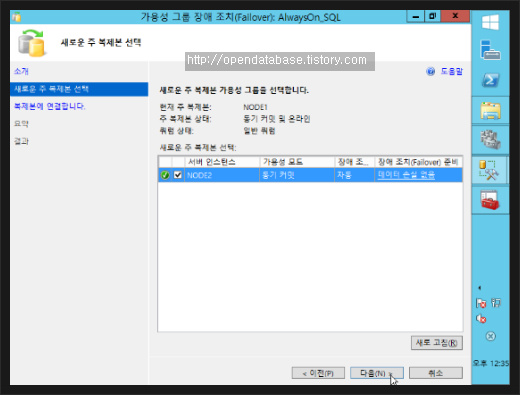Click the circled X tray icon

coord(491,336)
